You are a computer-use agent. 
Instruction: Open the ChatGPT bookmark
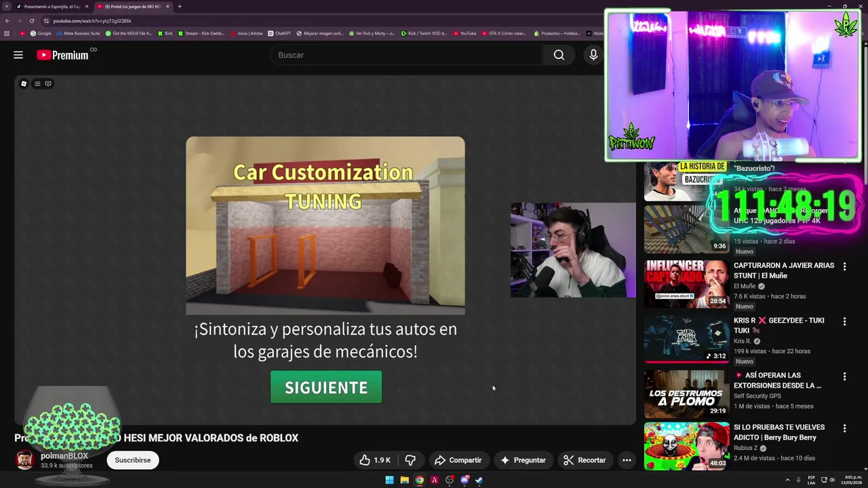tap(279, 33)
